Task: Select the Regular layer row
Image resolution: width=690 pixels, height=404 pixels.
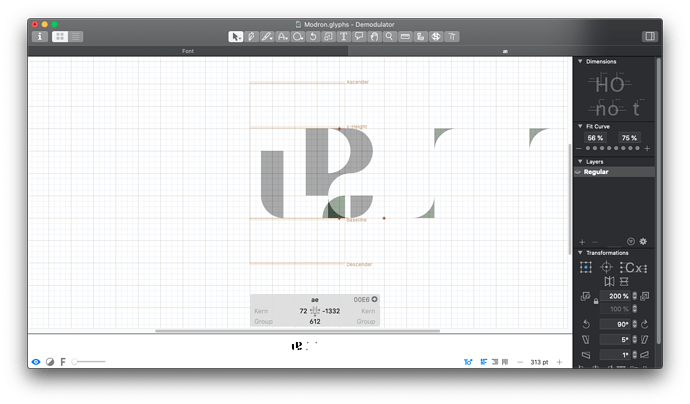Action: coord(614,172)
